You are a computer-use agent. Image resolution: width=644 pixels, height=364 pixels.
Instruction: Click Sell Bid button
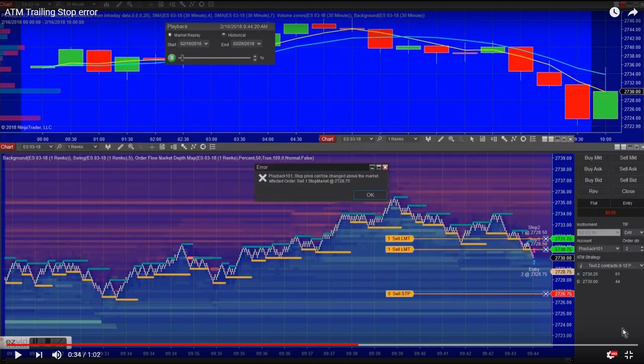tap(628, 180)
